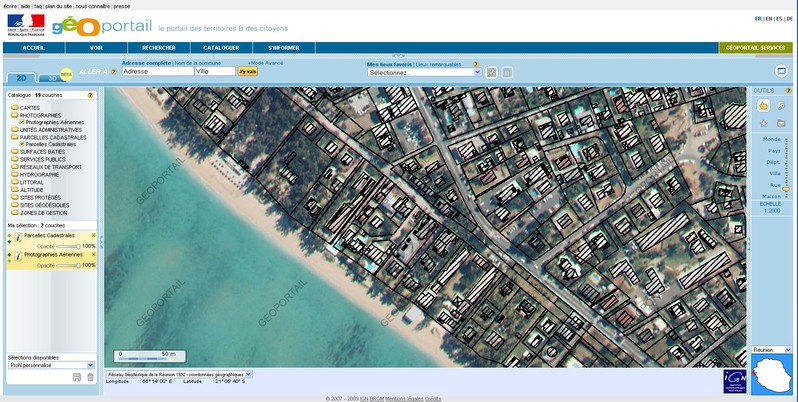Click the help icon next to Catalogue
798x402 pixels.
[x=89, y=94]
